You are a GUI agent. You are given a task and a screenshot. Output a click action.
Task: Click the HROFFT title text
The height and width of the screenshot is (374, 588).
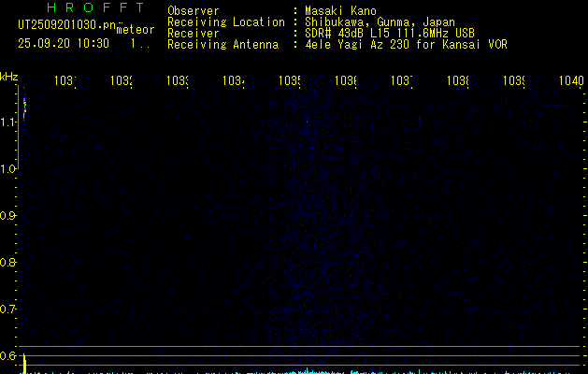(95, 8)
